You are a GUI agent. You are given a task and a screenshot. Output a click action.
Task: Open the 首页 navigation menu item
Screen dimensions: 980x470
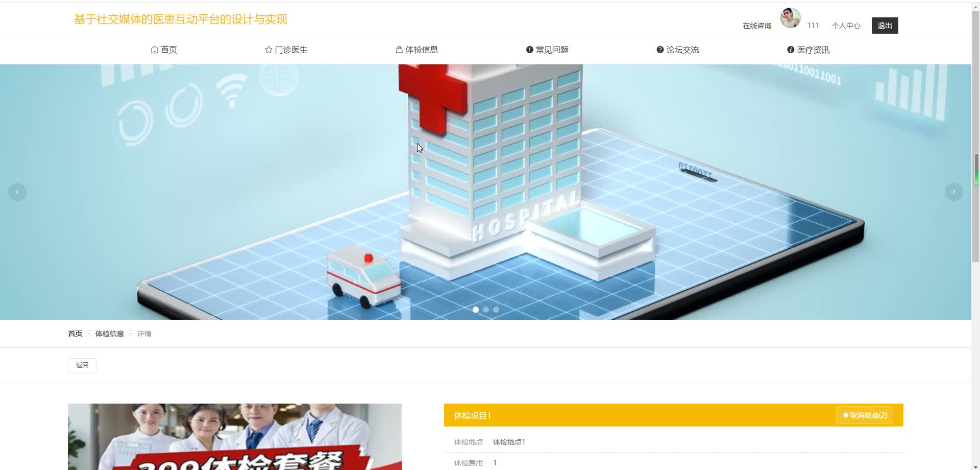point(164,50)
